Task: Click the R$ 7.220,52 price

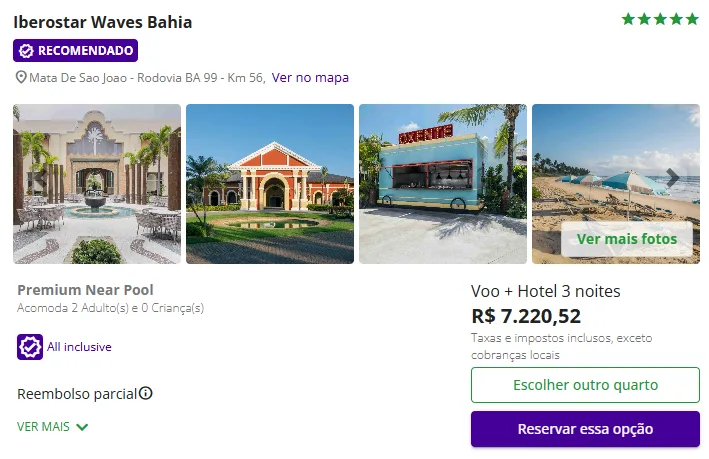Action: (x=526, y=316)
